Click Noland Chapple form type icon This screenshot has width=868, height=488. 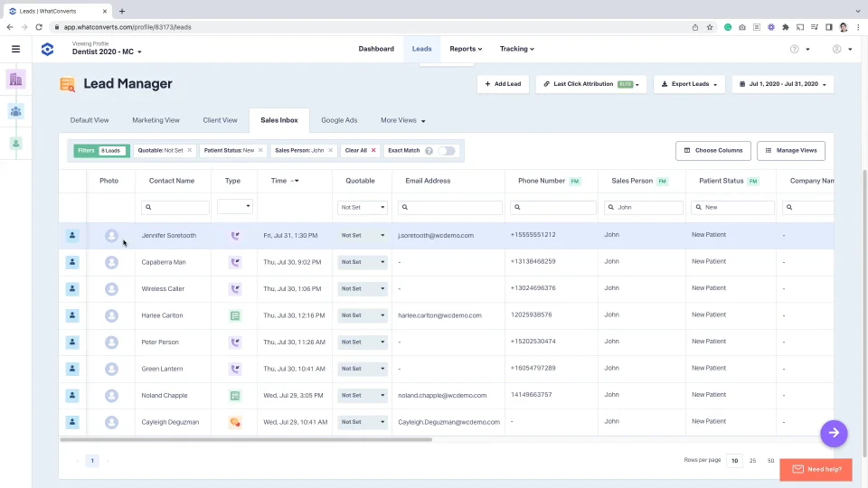[235, 396]
